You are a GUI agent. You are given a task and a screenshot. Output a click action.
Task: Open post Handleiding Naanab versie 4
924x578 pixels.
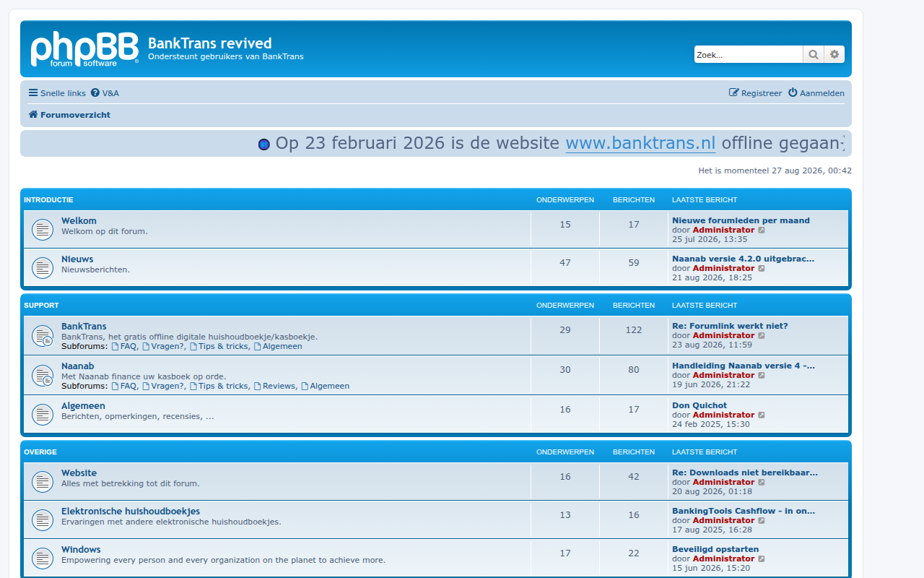click(x=744, y=366)
